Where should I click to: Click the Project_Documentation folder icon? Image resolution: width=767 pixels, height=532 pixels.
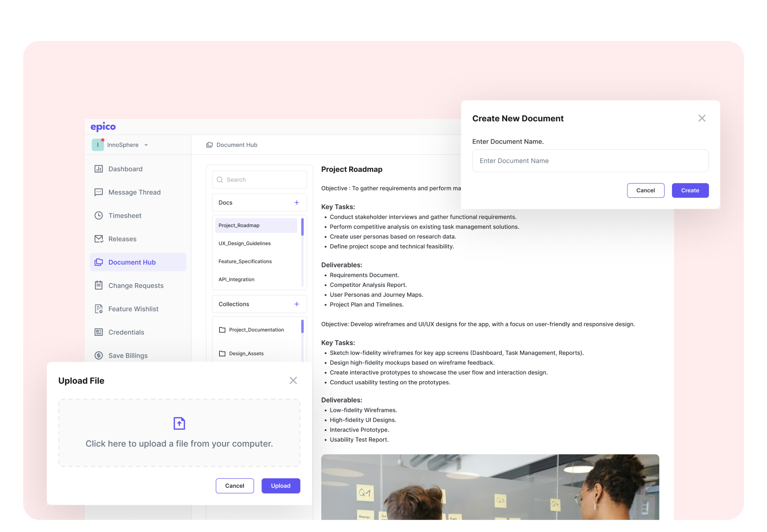point(222,330)
